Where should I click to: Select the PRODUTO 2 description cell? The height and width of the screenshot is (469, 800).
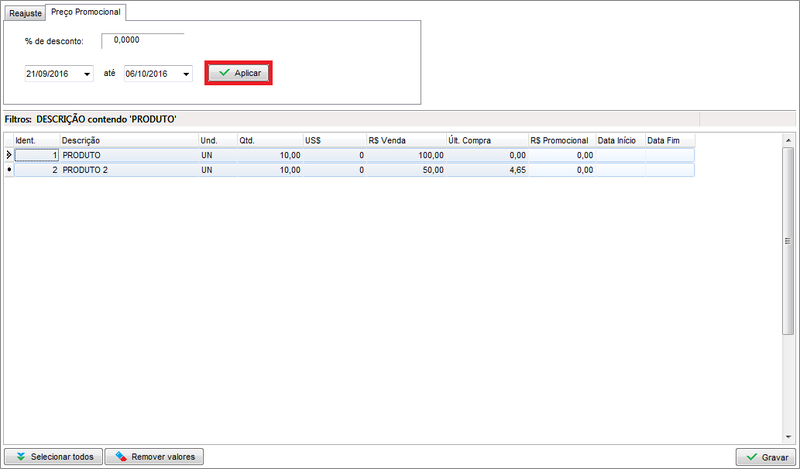pos(128,170)
